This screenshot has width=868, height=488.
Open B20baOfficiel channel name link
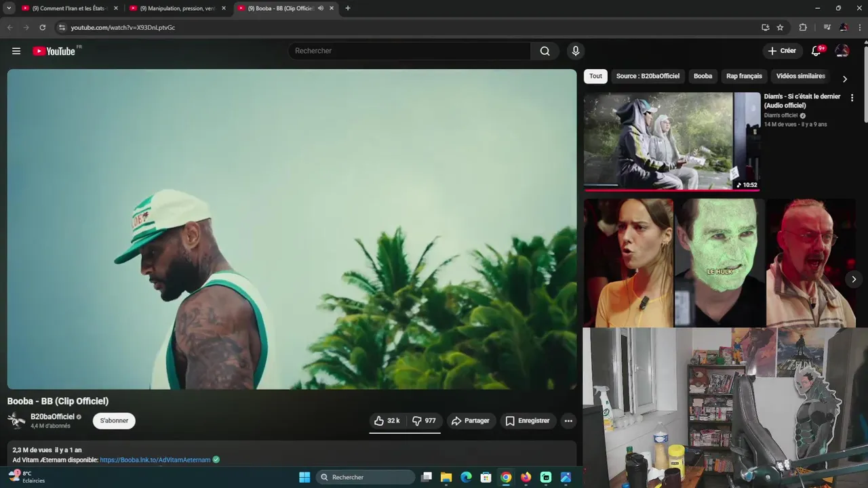pyautogui.click(x=52, y=417)
